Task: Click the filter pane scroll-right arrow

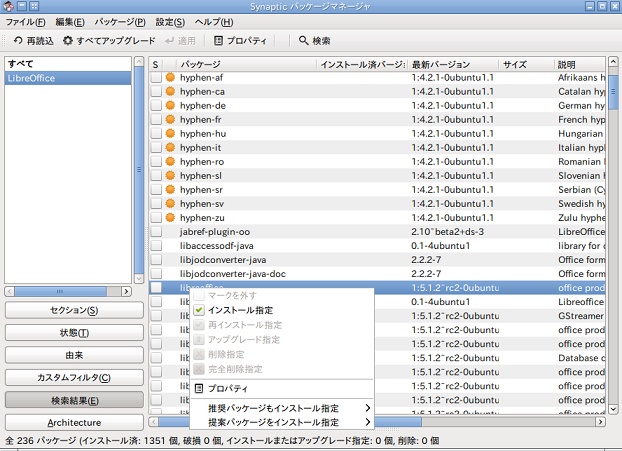Action: [x=126, y=292]
